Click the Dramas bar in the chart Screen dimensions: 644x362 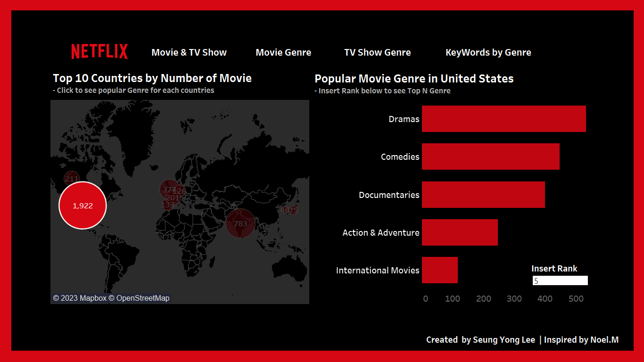tap(504, 119)
